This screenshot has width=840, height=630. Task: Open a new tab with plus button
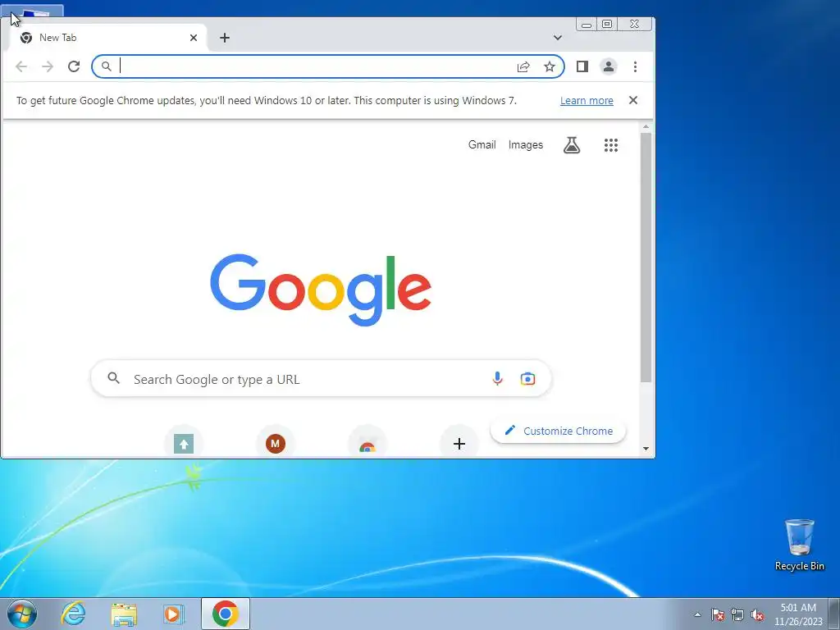[x=225, y=38]
